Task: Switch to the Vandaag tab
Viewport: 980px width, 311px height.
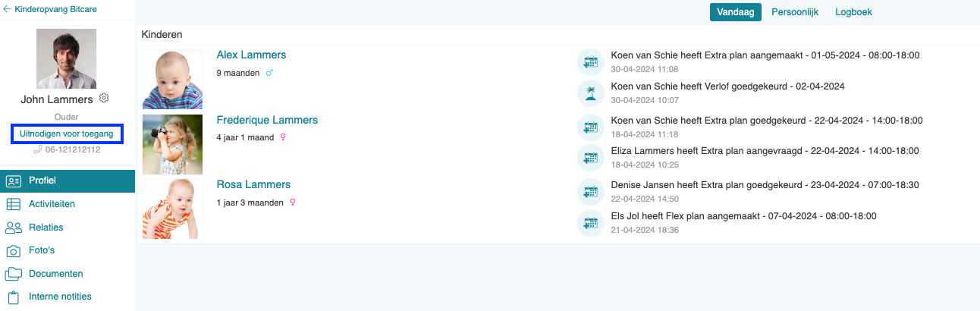Action: [x=735, y=12]
